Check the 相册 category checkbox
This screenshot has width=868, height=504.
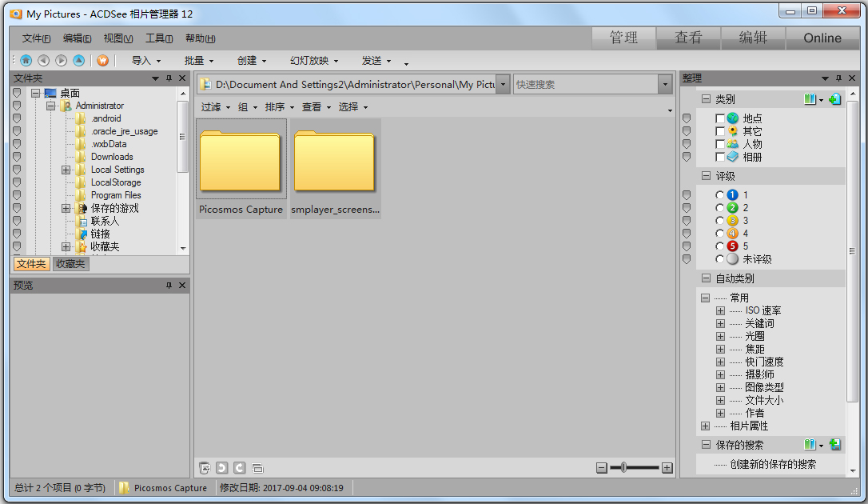(719, 157)
